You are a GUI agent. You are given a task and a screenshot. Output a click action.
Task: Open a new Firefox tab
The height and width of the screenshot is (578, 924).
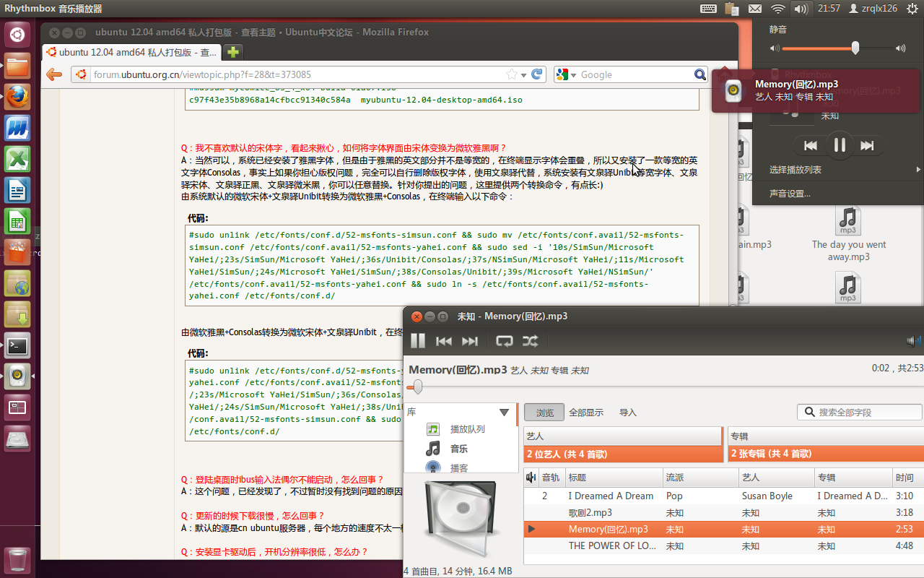232,52
